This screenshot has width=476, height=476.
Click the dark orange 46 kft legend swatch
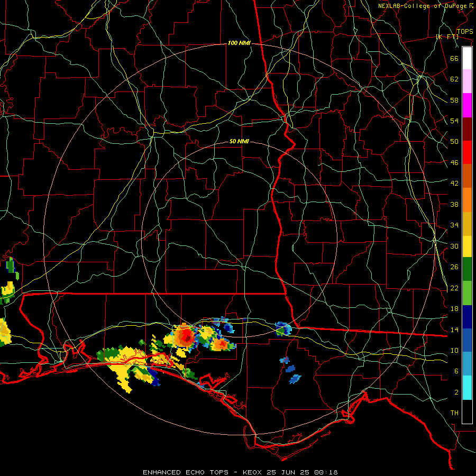[467, 176]
